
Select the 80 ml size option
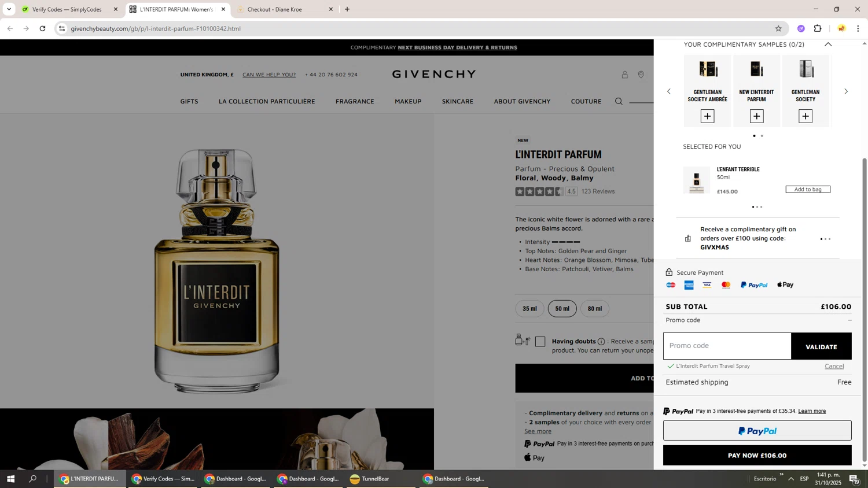[595, 309]
